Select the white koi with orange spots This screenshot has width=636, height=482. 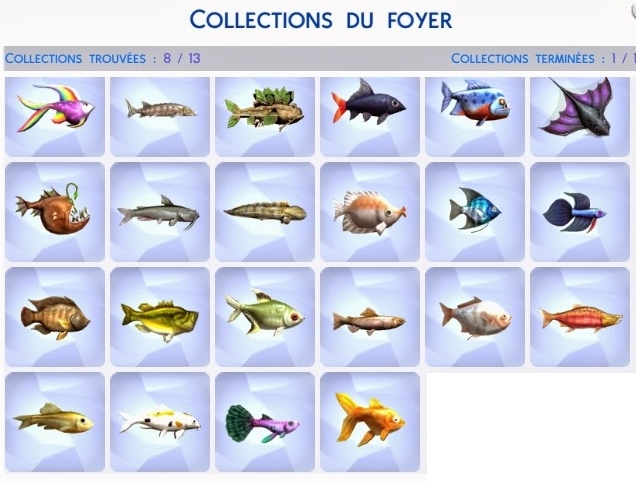point(160,422)
